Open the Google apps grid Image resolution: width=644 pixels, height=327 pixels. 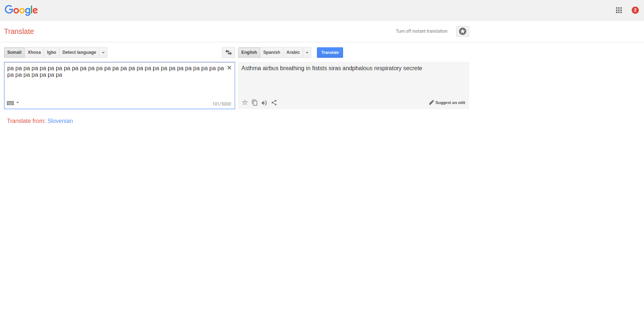619,10
